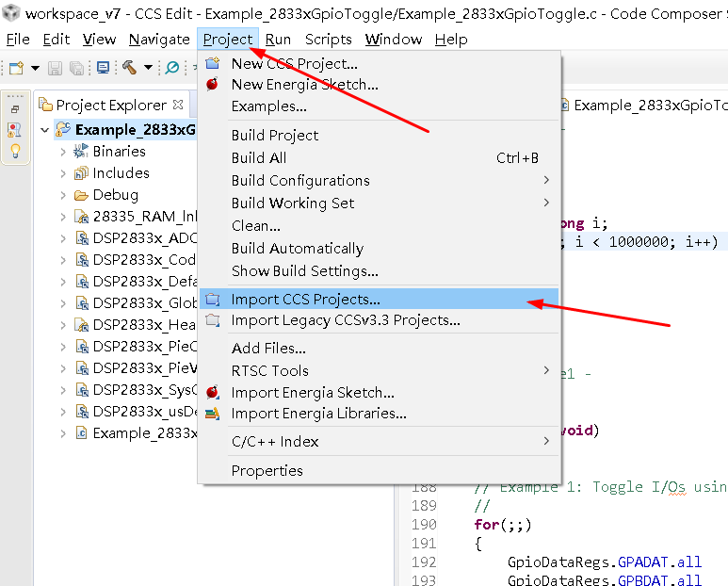The width and height of the screenshot is (728, 586).
Task: Select the DSP2833x_PieC file item
Action: tap(145, 347)
